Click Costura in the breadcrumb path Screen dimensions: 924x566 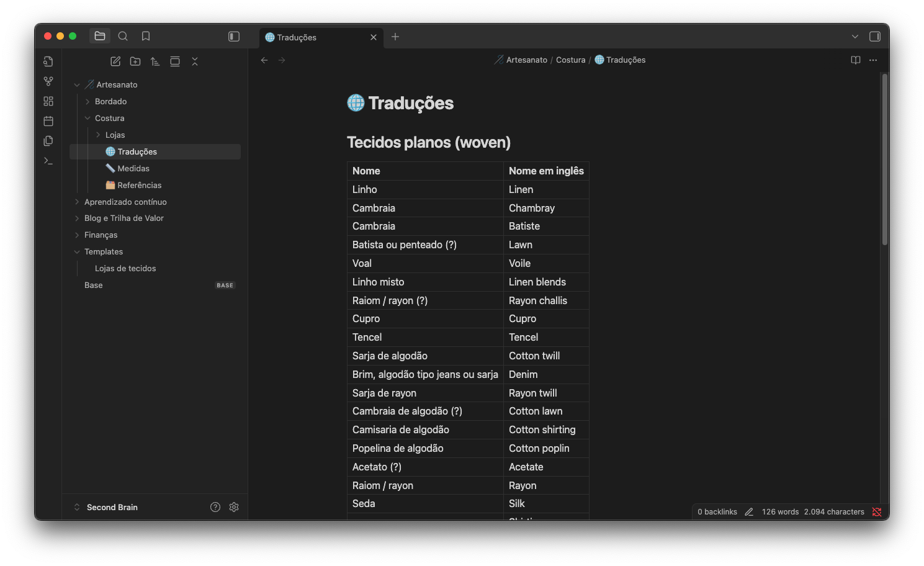click(570, 60)
